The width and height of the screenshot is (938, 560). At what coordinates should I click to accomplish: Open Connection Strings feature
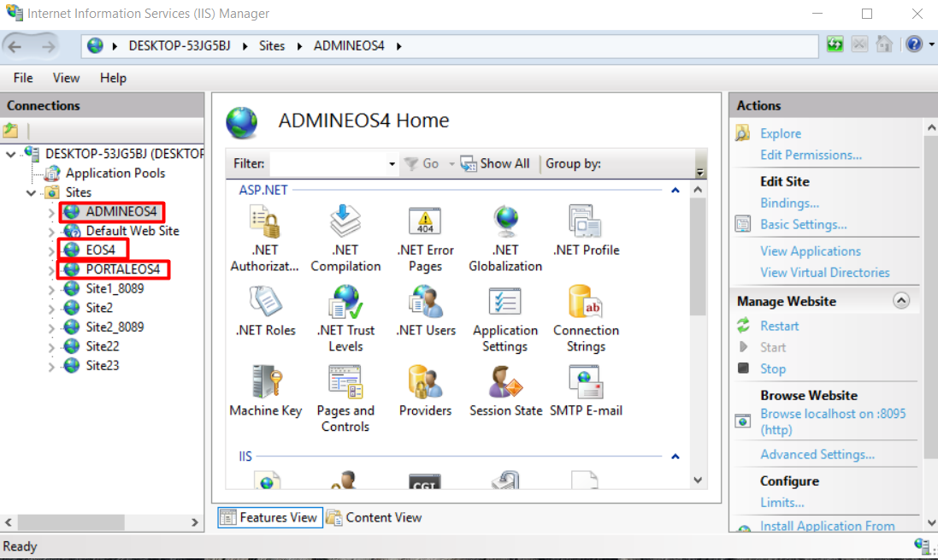tap(586, 318)
